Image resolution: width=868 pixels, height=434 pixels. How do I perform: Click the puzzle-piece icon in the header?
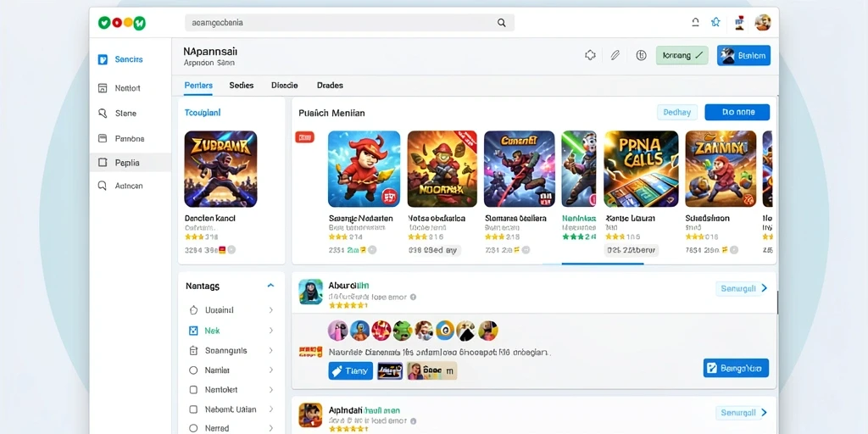pos(590,55)
